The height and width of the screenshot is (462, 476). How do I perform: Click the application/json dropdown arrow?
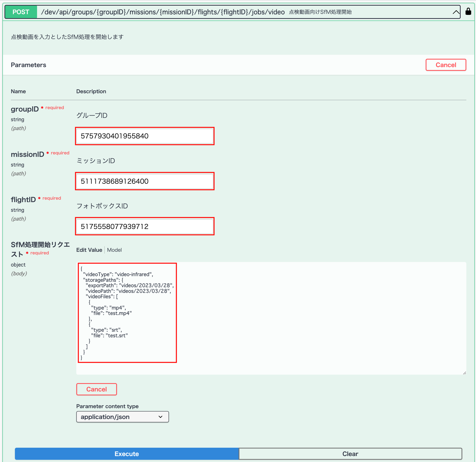pyautogui.click(x=160, y=417)
